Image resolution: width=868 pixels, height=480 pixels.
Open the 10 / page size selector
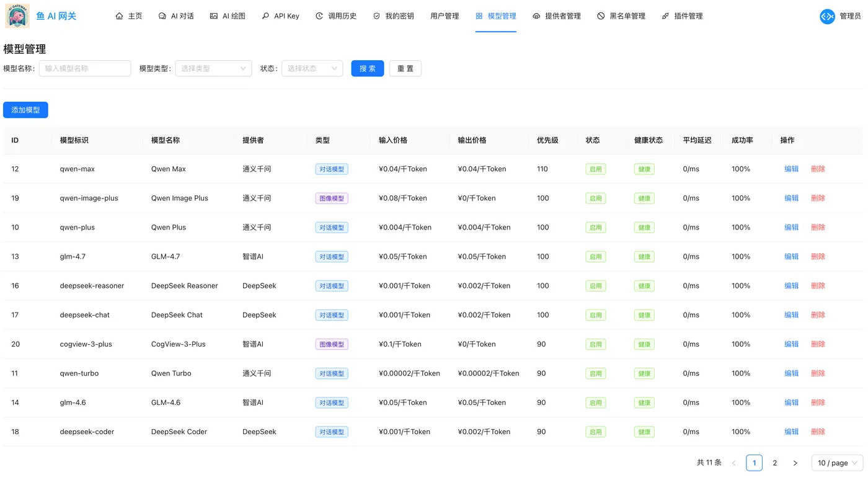(837, 463)
